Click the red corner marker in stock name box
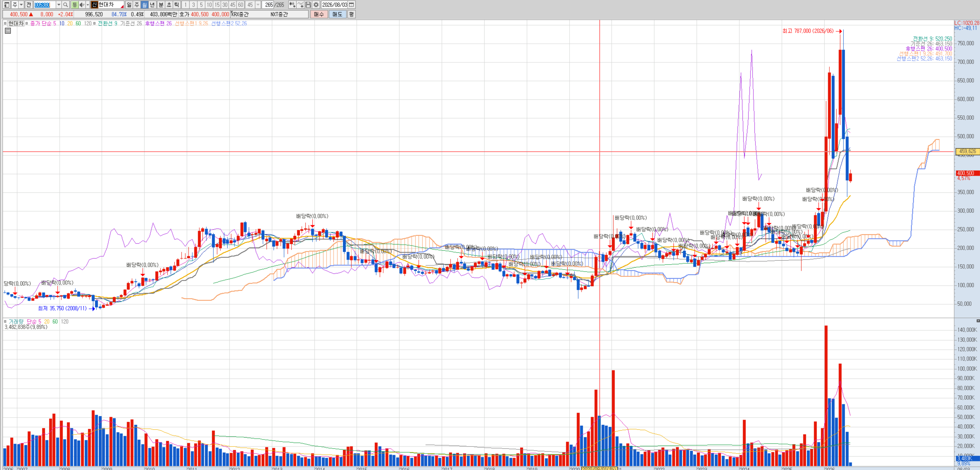This screenshot has height=470, width=980. (x=122, y=6)
